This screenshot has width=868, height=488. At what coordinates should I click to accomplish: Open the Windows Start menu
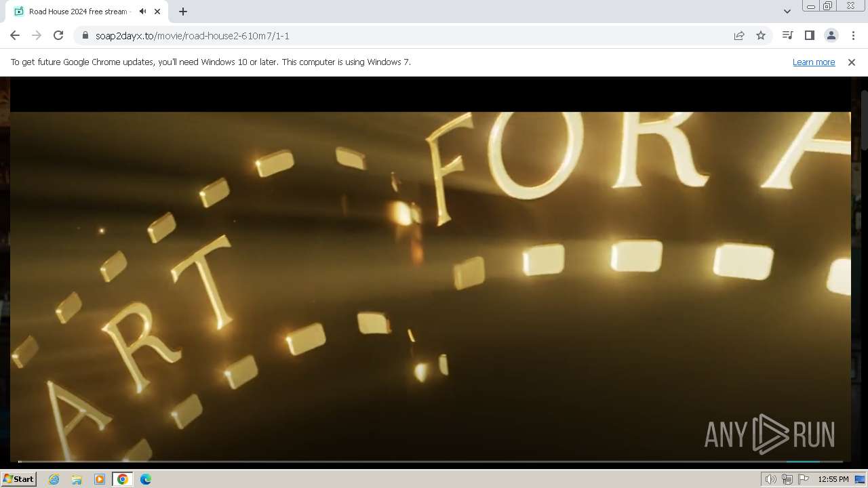coord(19,479)
